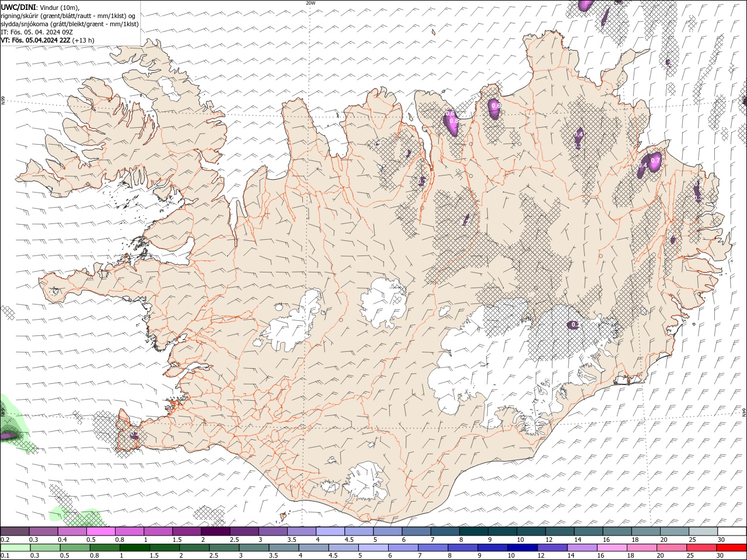Image resolution: width=747 pixels, height=560 pixels.
Task: Click the UWC/DINI model title text
Action: pos(18,7)
